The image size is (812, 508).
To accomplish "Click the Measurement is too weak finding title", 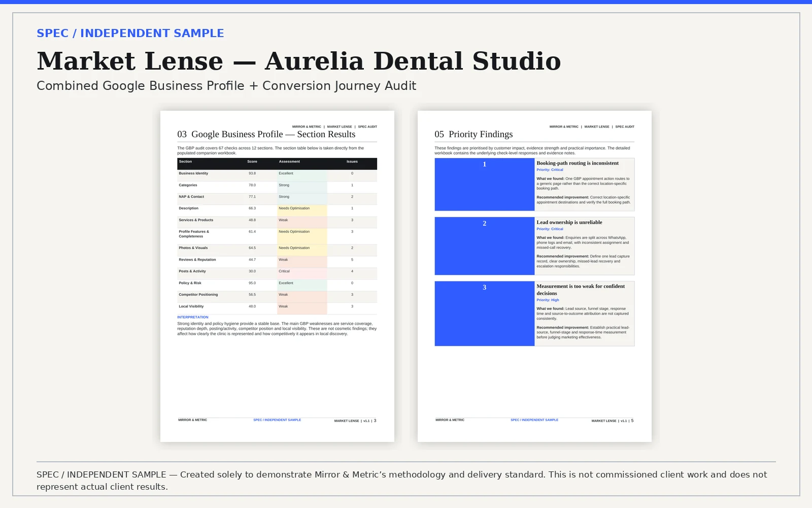I will pos(581,290).
